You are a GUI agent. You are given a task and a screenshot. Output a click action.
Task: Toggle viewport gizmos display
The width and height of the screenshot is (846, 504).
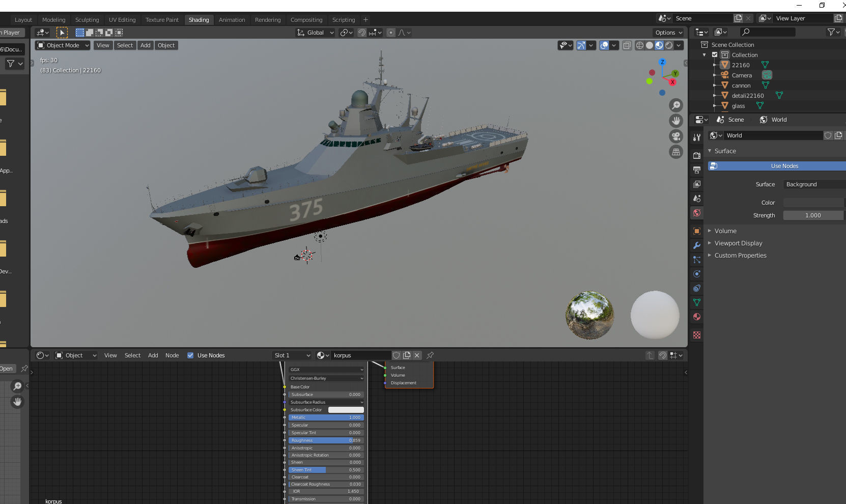[x=581, y=45]
